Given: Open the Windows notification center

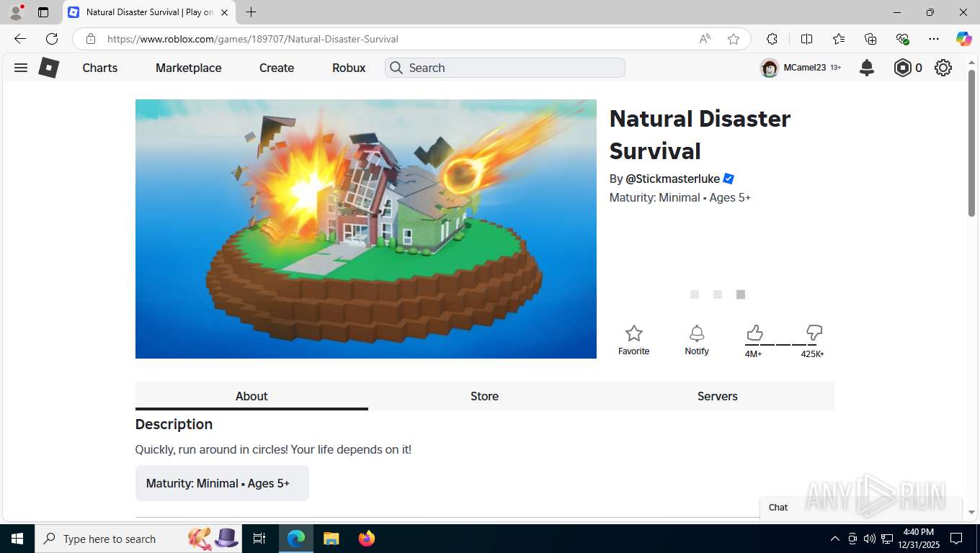Looking at the screenshot, I should [956, 539].
